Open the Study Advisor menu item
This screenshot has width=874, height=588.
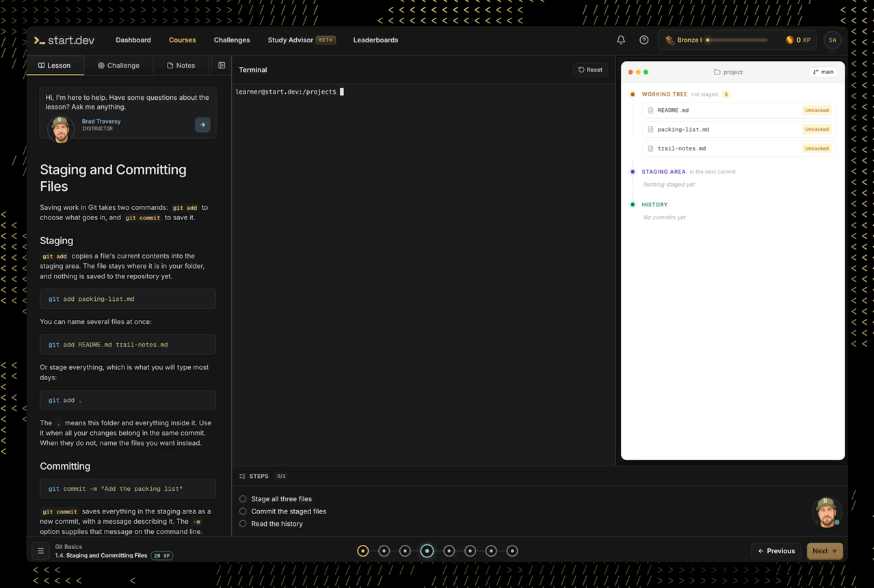[x=291, y=40]
